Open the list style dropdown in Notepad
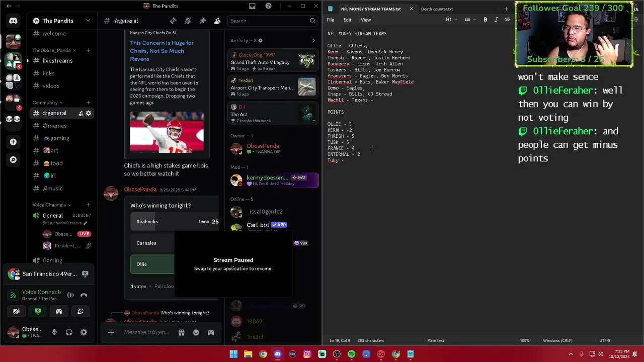 pyautogui.click(x=470, y=20)
